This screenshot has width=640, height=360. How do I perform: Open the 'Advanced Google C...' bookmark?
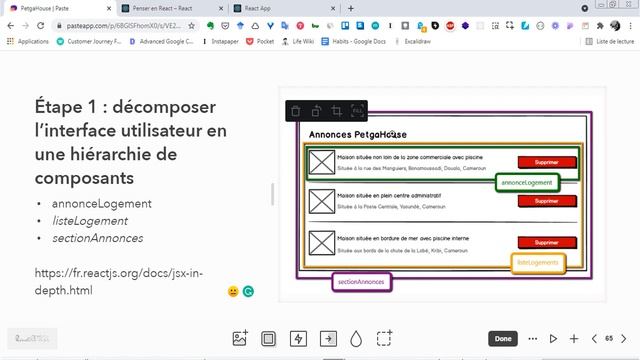(161, 41)
